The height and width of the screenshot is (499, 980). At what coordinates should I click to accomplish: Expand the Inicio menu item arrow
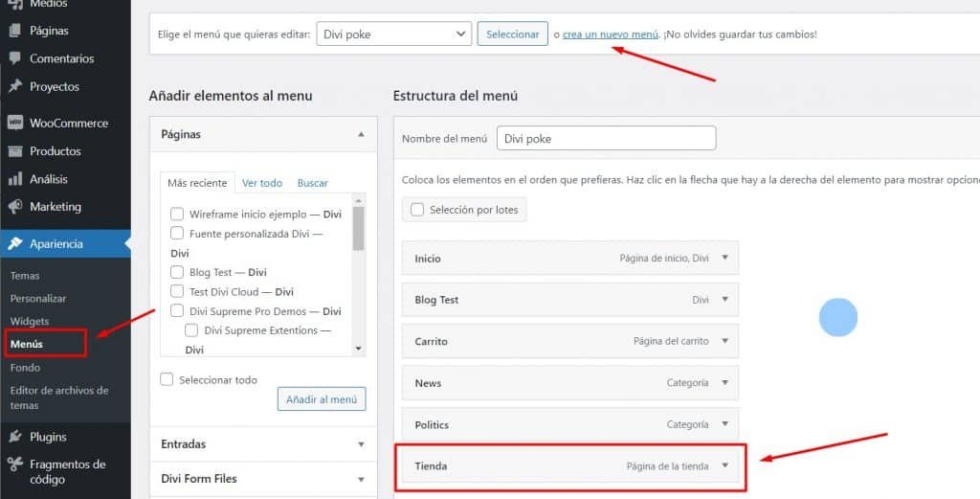click(x=725, y=258)
